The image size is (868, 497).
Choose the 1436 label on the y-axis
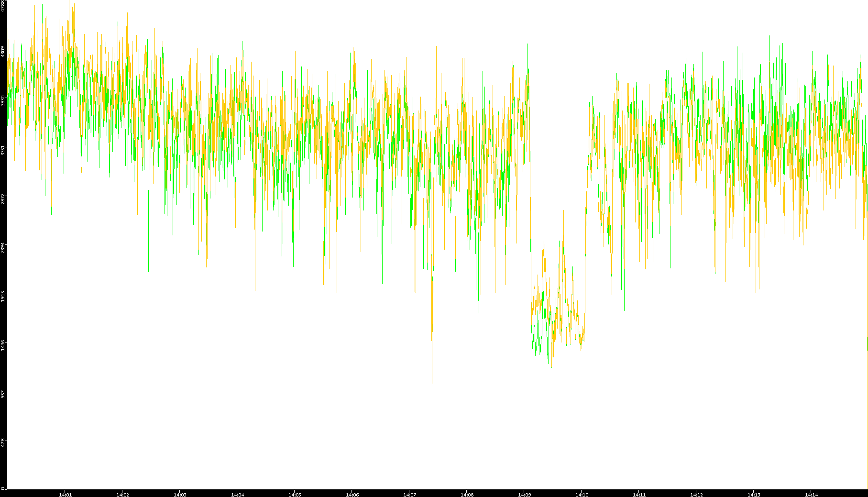pyautogui.click(x=3, y=345)
